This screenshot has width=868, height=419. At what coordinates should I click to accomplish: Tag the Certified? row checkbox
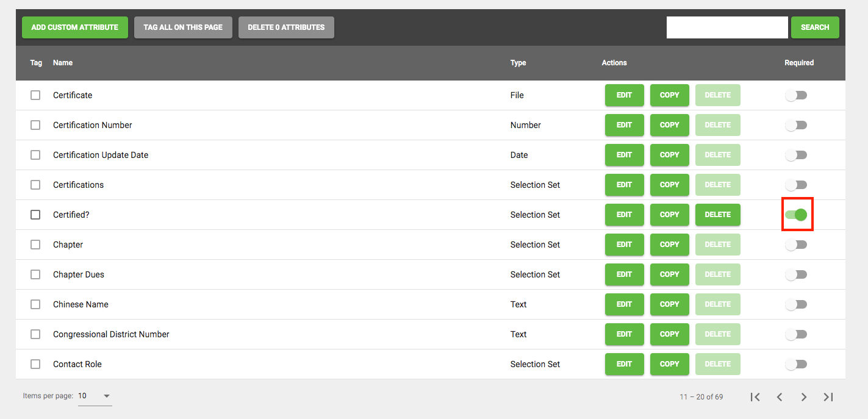click(35, 215)
